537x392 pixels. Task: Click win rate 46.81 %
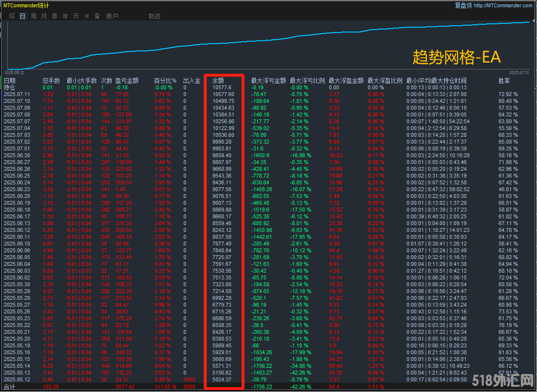pyautogui.click(x=508, y=189)
